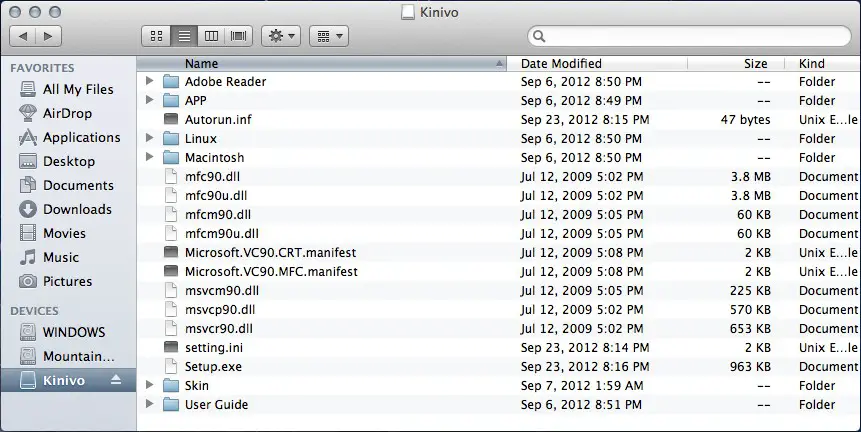Switch to icon view
Viewport: 861px width, 432px height.
pyautogui.click(x=156, y=36)
